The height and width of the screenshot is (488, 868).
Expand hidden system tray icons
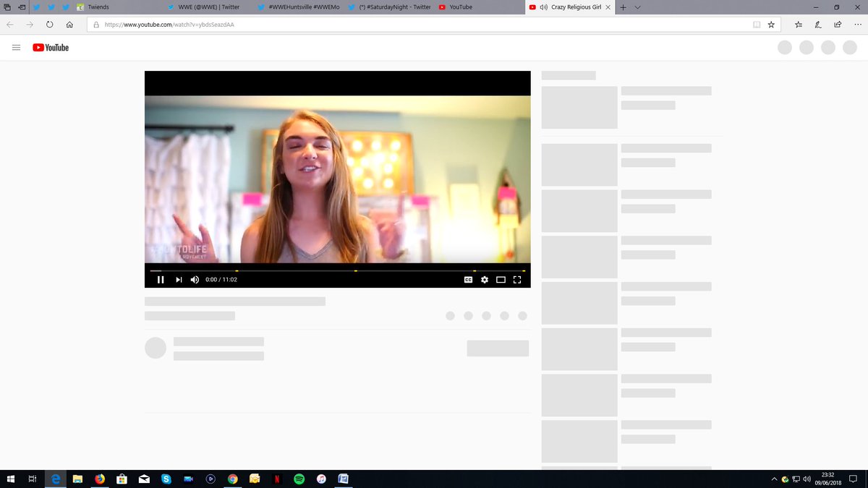coord(774,479)
